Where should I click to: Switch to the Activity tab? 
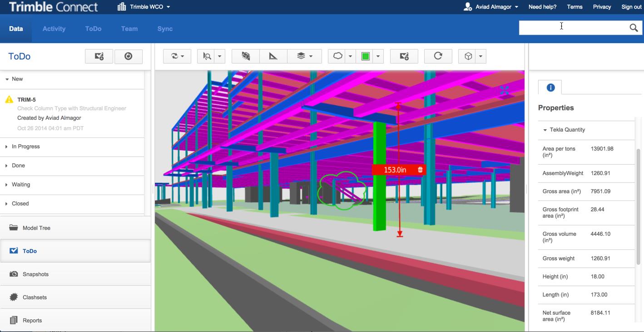tap(54, 28)
